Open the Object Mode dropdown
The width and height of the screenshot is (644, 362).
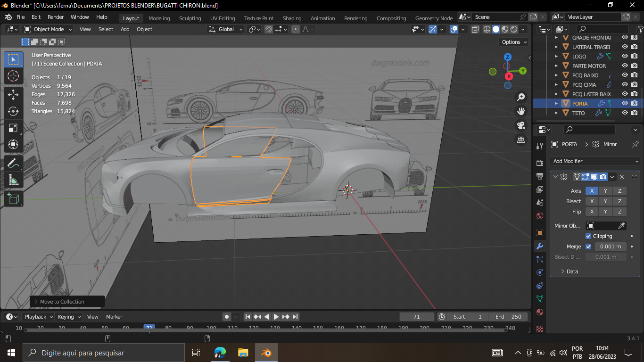point(49,29)
